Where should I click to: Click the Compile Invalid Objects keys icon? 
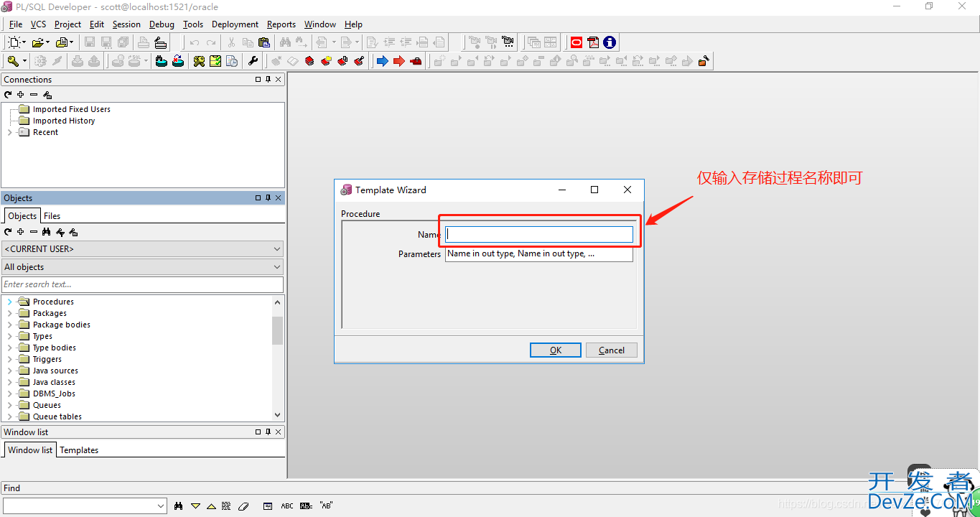[x=200, y=61]
